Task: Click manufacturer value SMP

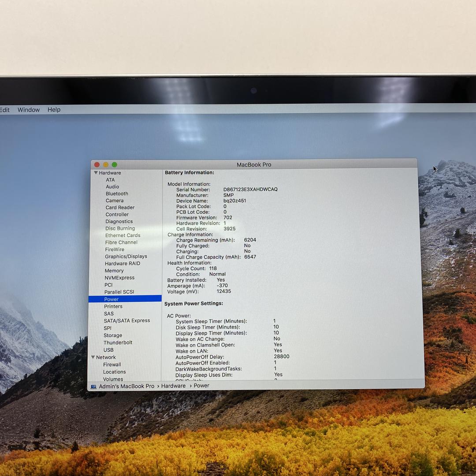Action: tap(228, 195)
